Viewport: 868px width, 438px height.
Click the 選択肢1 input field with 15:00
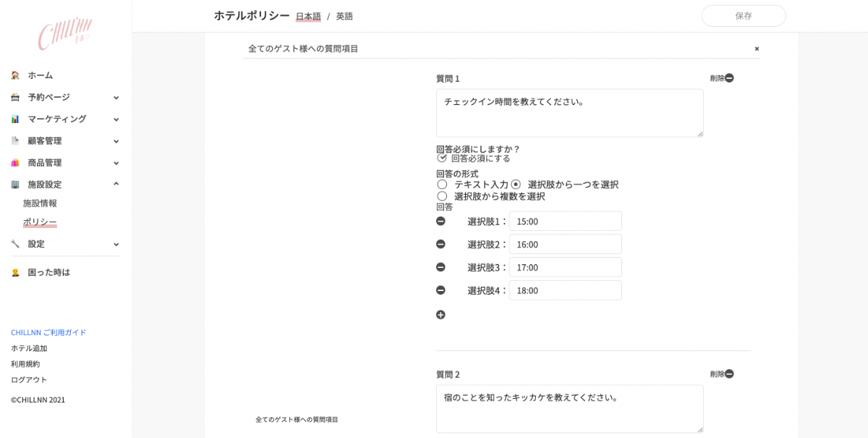[x=565, y=222]
